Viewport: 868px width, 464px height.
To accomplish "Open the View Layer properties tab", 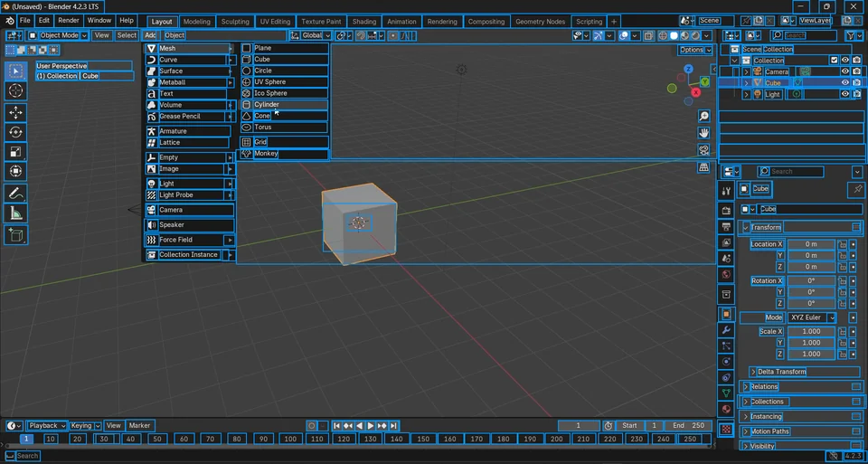I will point(726,242).
